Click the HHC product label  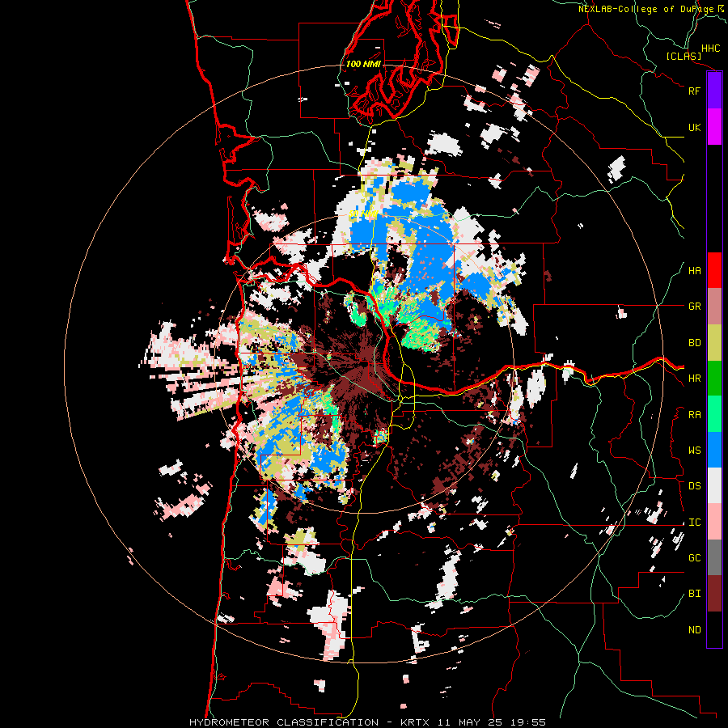[x=710, y=49]
